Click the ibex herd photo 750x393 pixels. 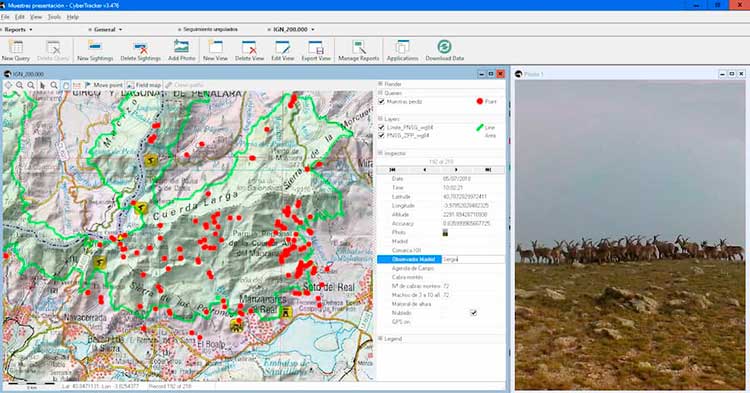[x=629, y=235]
